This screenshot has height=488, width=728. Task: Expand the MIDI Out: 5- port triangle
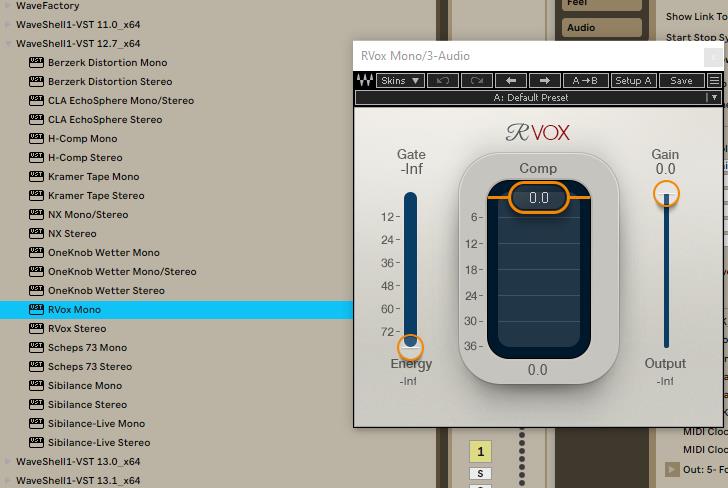point(671,469)
